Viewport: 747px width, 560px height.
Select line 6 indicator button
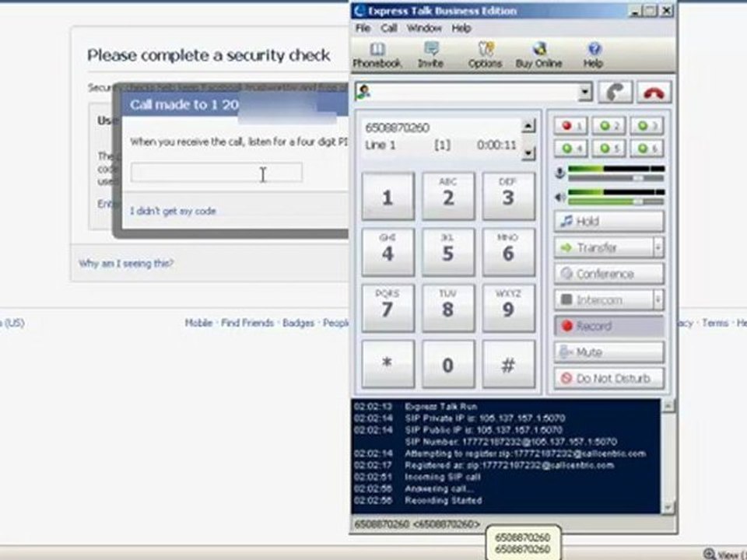[x=647, y=149]
